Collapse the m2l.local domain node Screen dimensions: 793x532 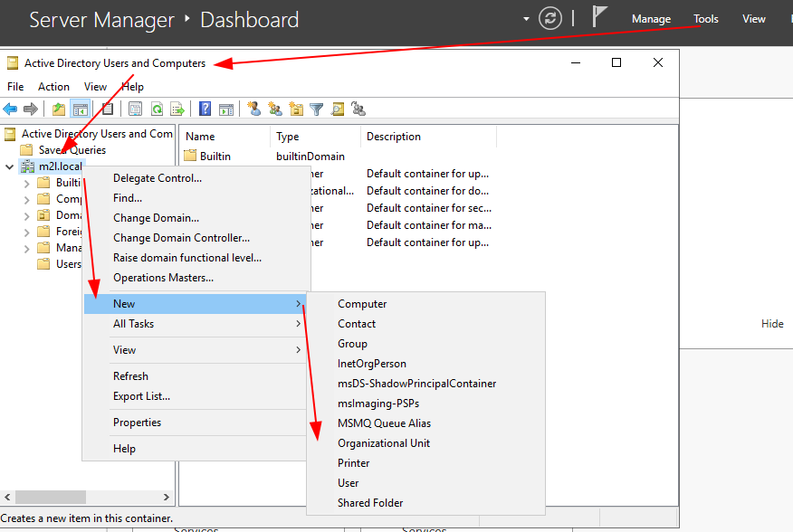9,166
